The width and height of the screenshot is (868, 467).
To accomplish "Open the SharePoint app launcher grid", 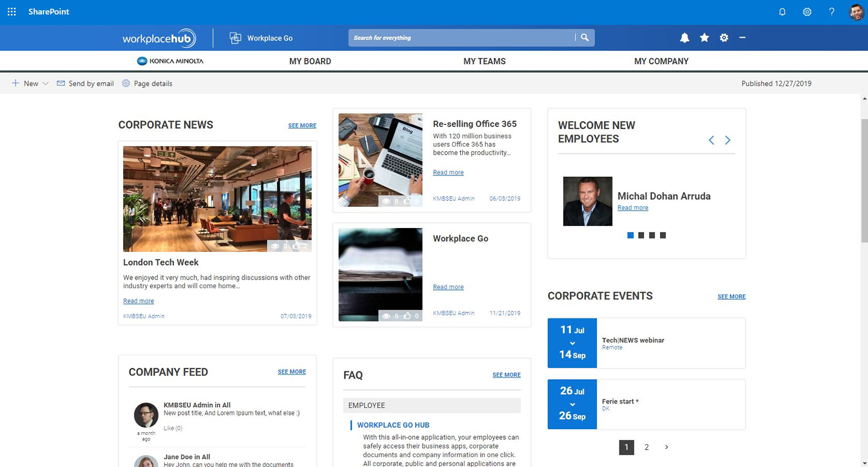I will (x=11, y=11).
